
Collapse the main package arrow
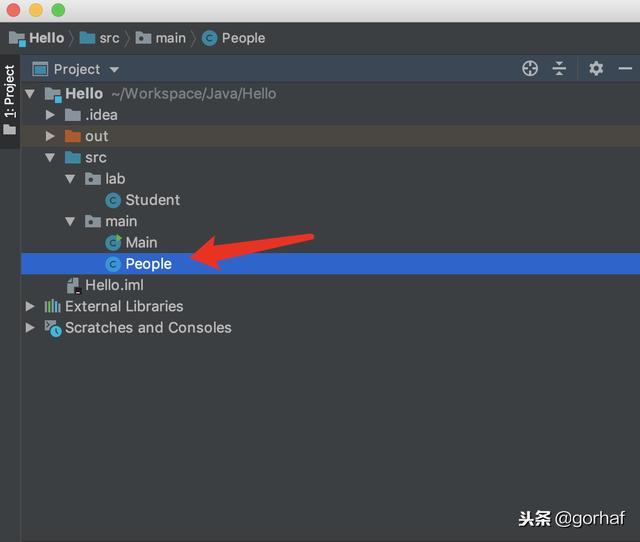coord(70,221)
